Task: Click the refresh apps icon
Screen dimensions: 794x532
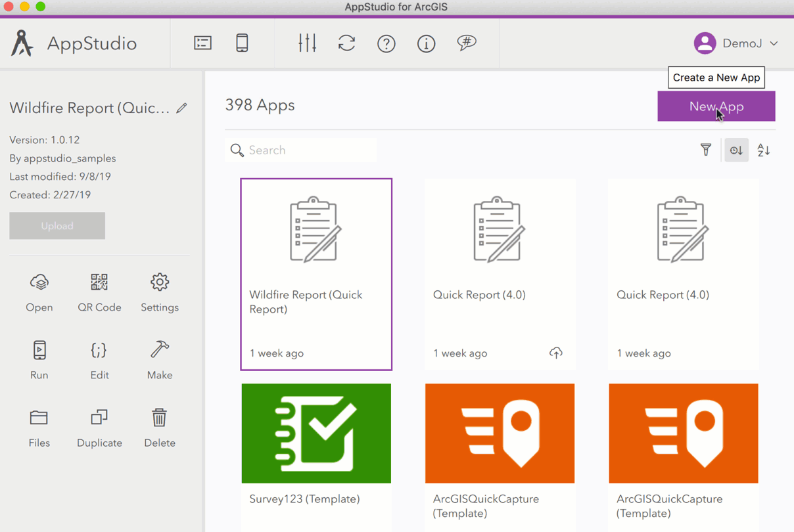Action: click(x=347, y=43)
